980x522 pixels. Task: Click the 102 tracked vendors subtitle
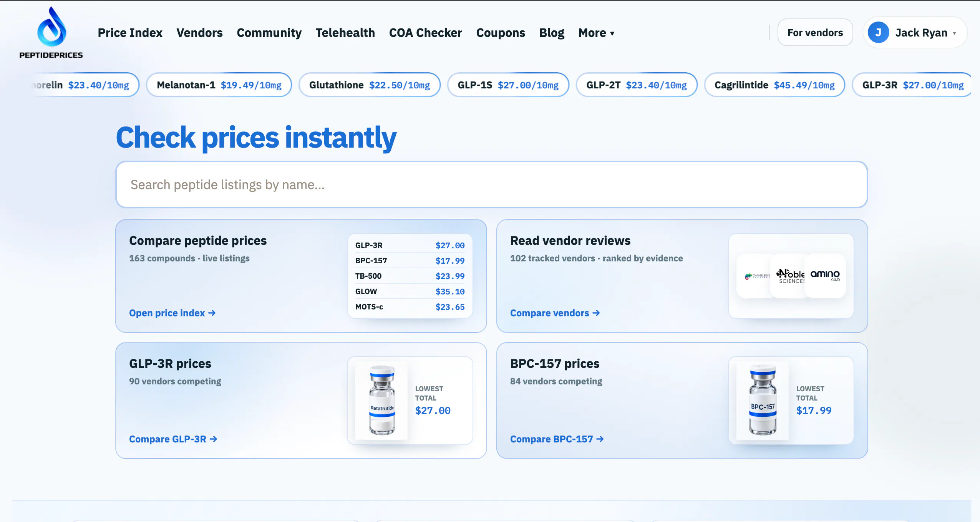tap(597, 258)
